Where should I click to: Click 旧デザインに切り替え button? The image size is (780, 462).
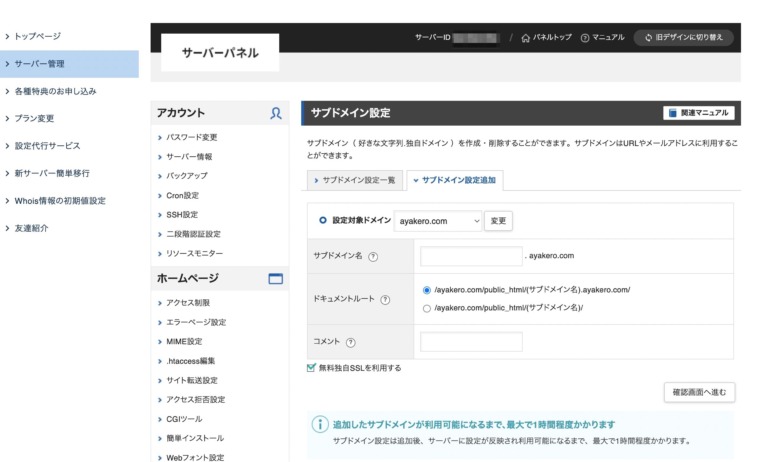point(683,37)
